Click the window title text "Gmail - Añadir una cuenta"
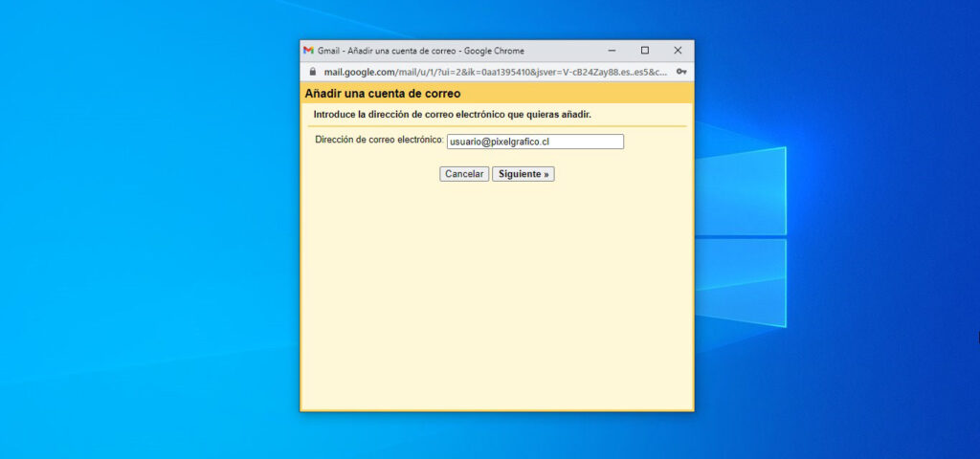Screen dimensions: 980x459 (x=421, y=51)
